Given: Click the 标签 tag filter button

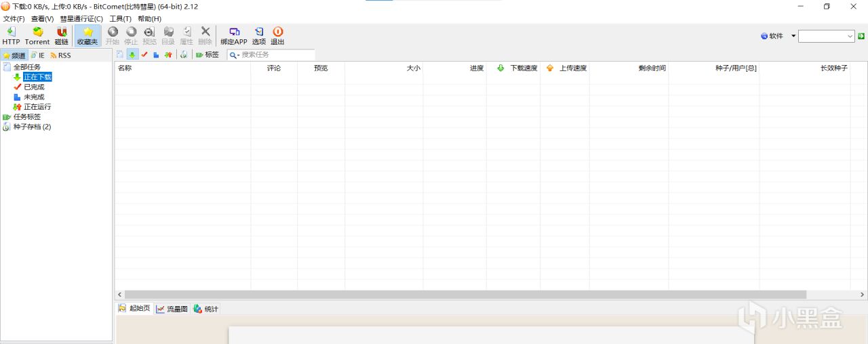Looking at the screenshot, I should tap(208, 54).
